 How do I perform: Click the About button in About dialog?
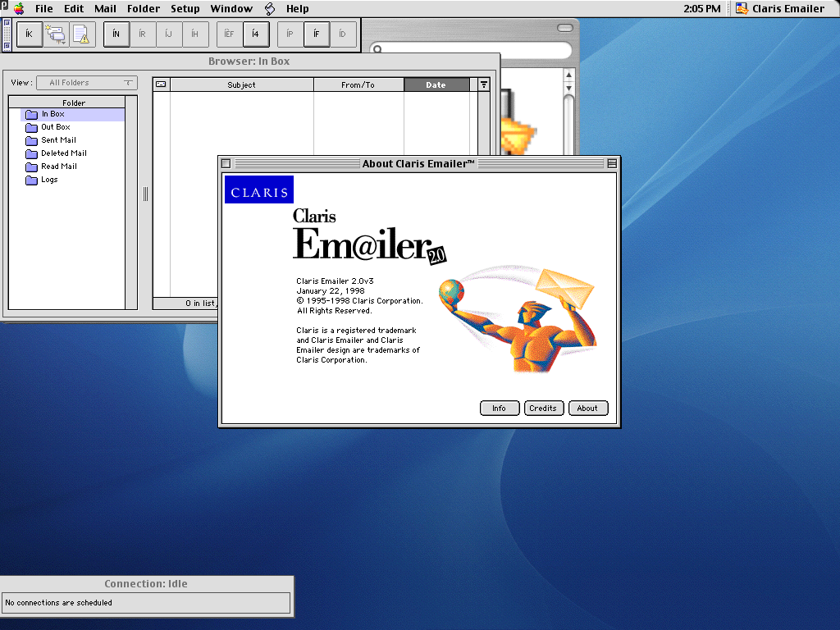[x=587, y=409]
